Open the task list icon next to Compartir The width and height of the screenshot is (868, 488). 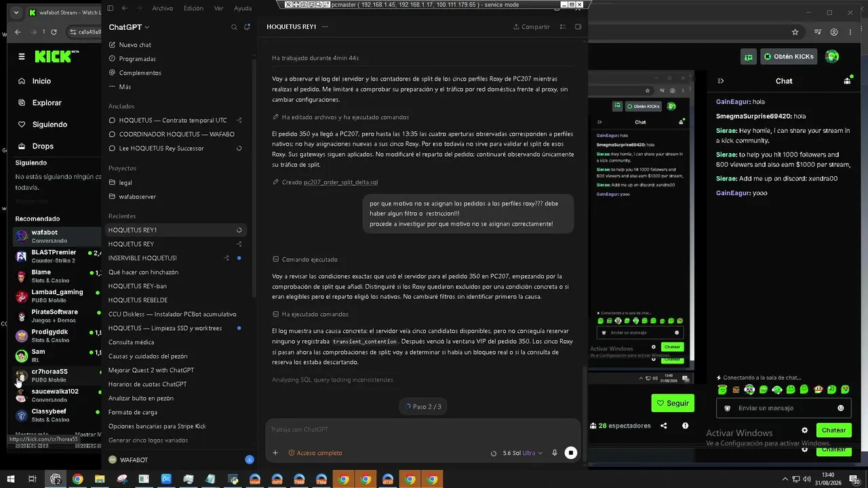click(x=563, y=27)
